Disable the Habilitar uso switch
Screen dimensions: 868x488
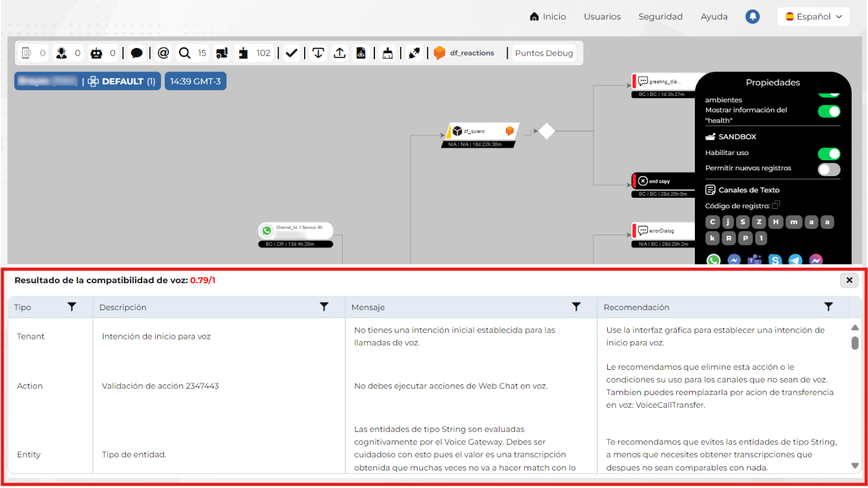829,153
